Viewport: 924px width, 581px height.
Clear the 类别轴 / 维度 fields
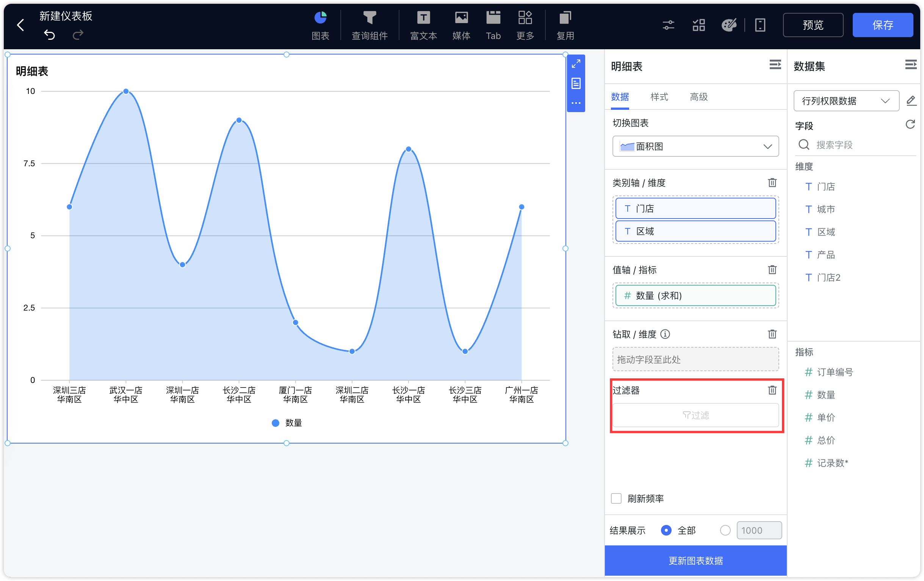coord(772,183)
